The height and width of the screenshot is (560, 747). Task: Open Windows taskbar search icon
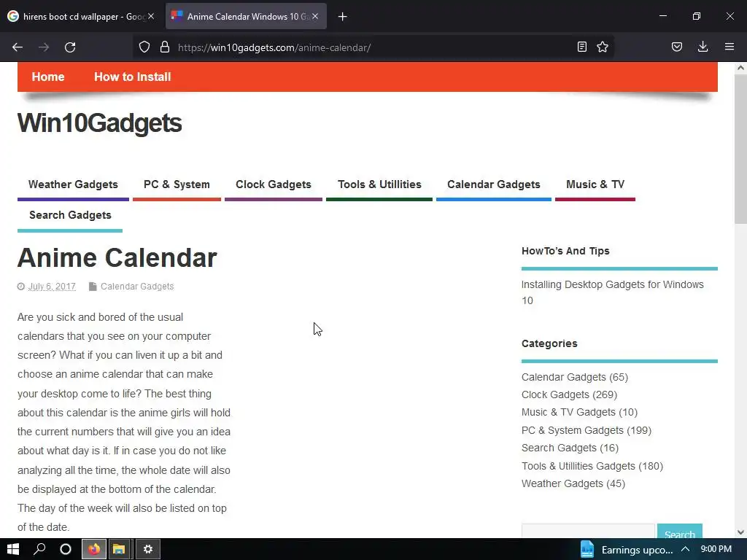tap(39, 550)
